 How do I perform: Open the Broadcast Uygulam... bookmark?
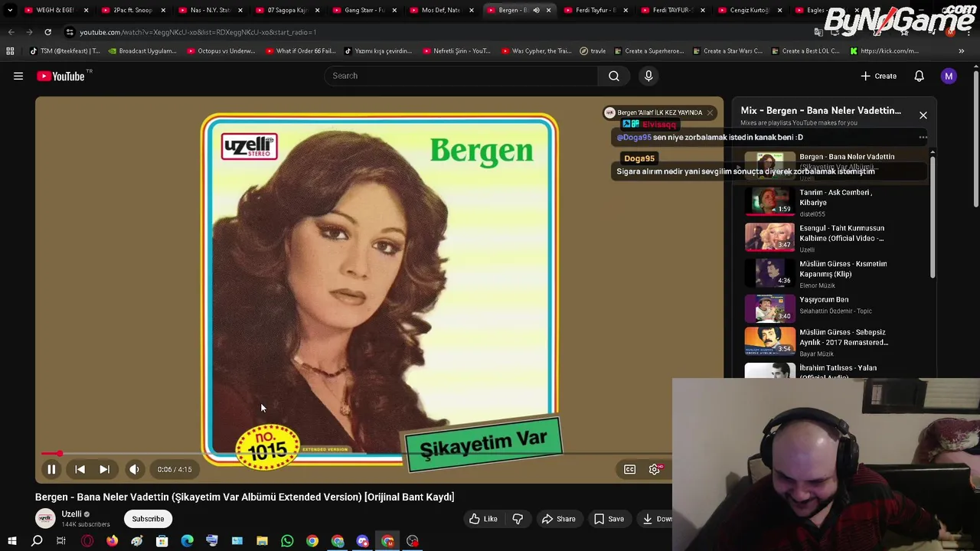pyautogui.click(x=142, y=51)
